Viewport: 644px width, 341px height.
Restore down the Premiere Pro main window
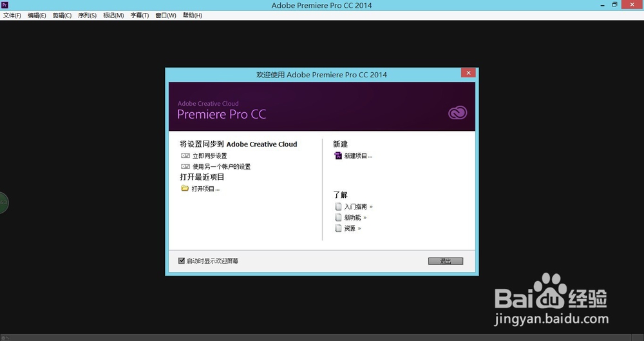(x=615, y=5)
